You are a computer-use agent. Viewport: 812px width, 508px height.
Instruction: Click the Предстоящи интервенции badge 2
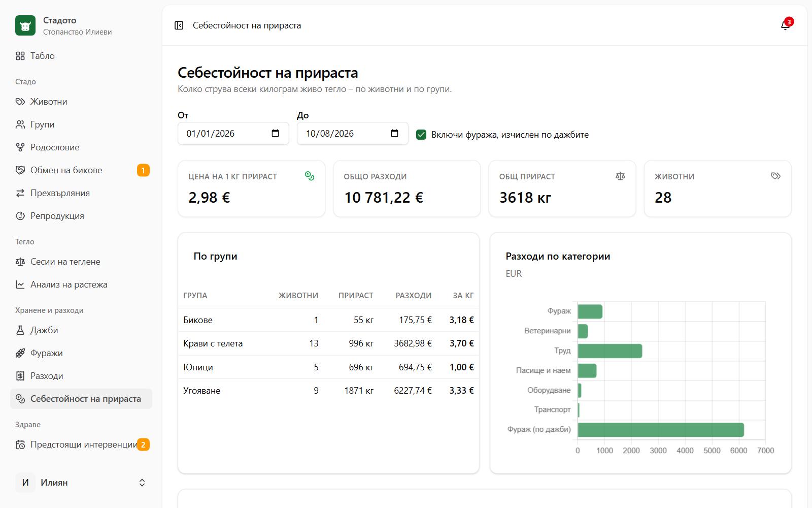(143, 444)
